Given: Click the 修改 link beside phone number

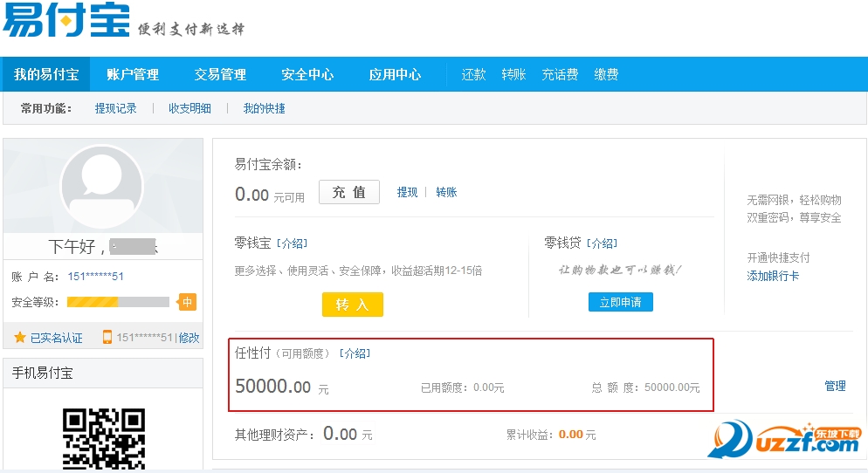Looking at the screenshot, I should coord(189,338).
